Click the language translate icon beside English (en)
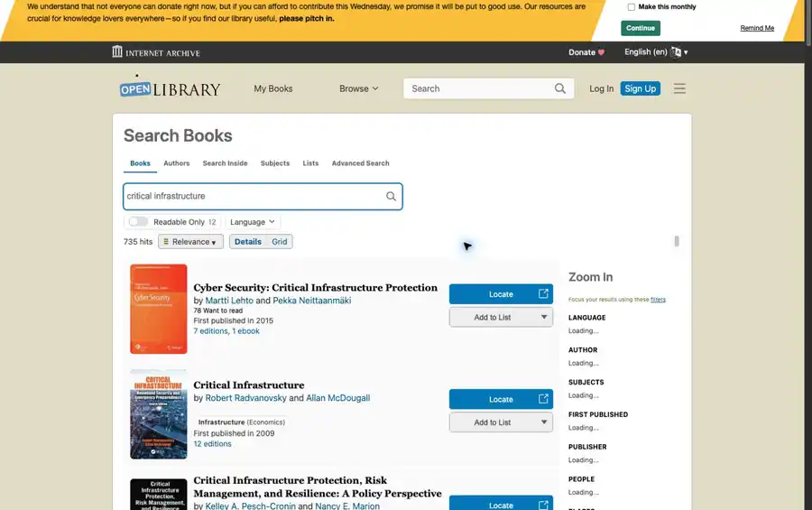 pyautogui.click(x=676, y=51)
